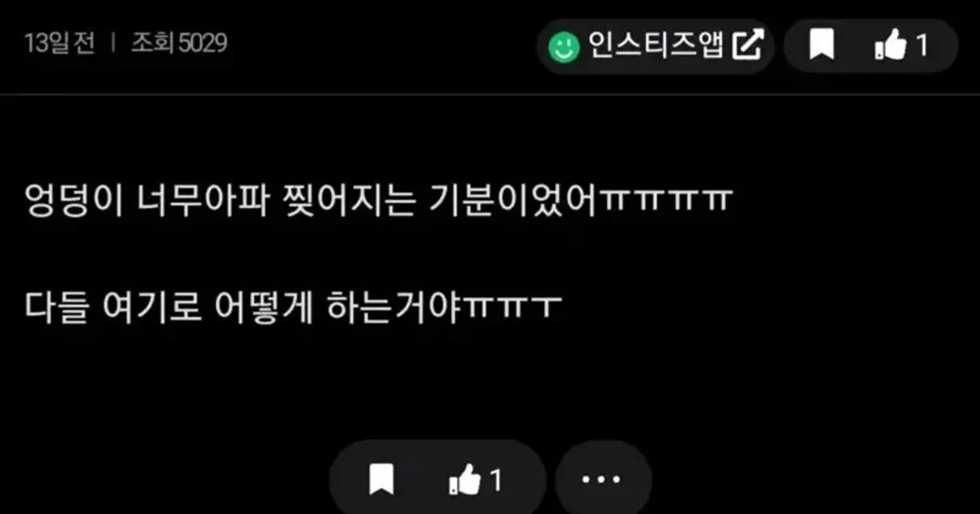Click the external link arrow icon beside 인스티즈앱
Viewport: 980px width, 514px height.
[747, 46]
